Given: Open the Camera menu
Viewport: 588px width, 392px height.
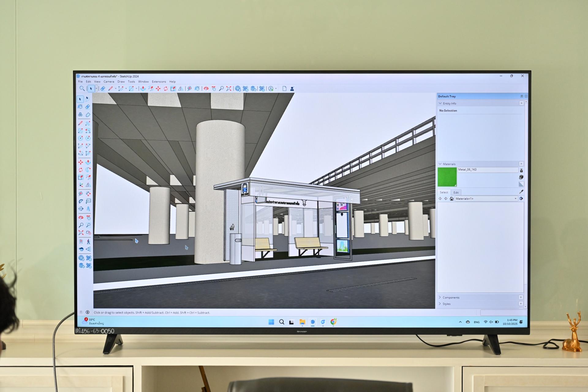Looking at the screenshot, I should pos(109,82).
